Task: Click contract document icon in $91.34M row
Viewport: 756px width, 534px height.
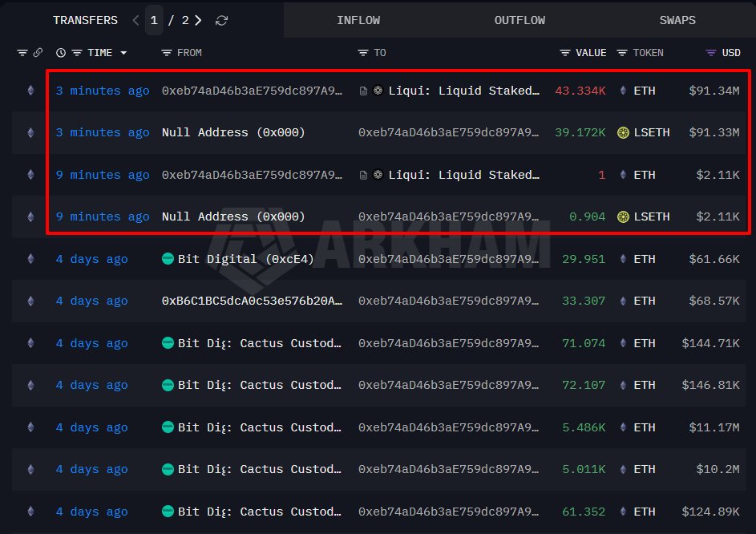Action: (363, 91)
